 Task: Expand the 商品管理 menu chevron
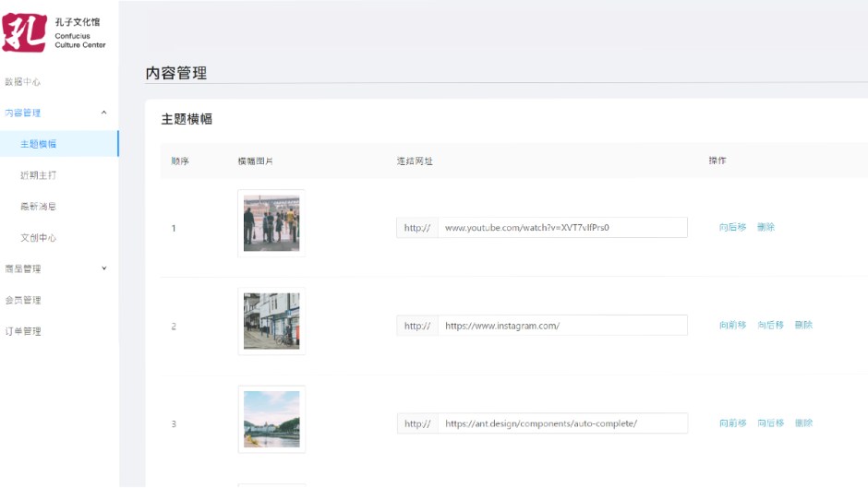click(x=103, y=268)
